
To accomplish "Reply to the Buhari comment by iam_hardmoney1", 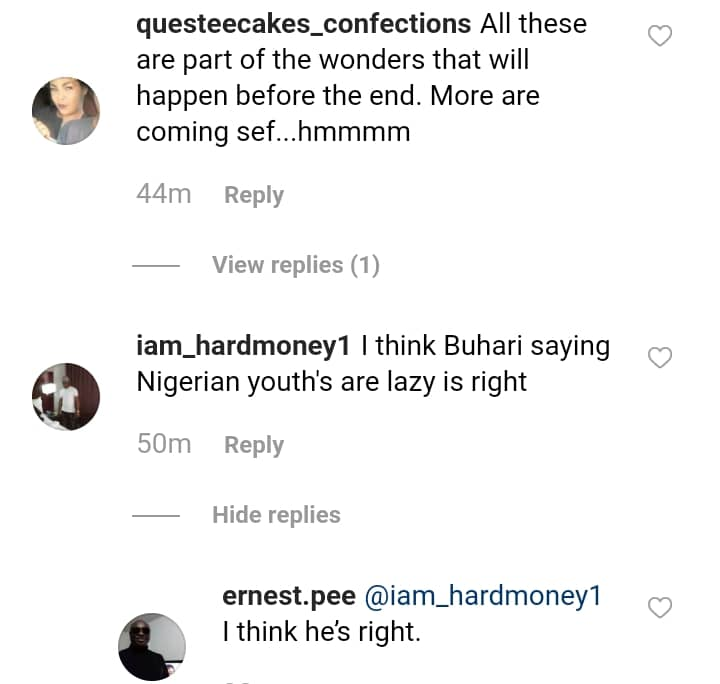I will [x=254, y=445].
